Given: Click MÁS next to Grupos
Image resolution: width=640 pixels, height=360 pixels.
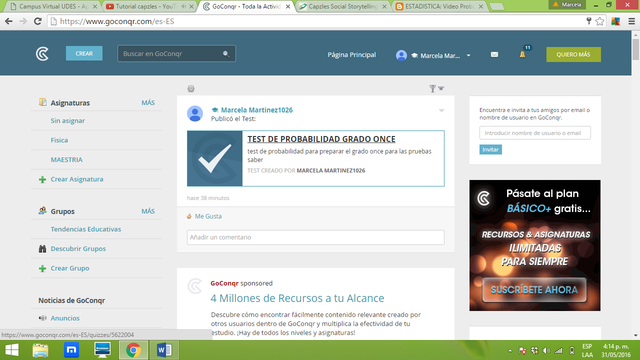Looking at the screenshot, I should 148,211.
